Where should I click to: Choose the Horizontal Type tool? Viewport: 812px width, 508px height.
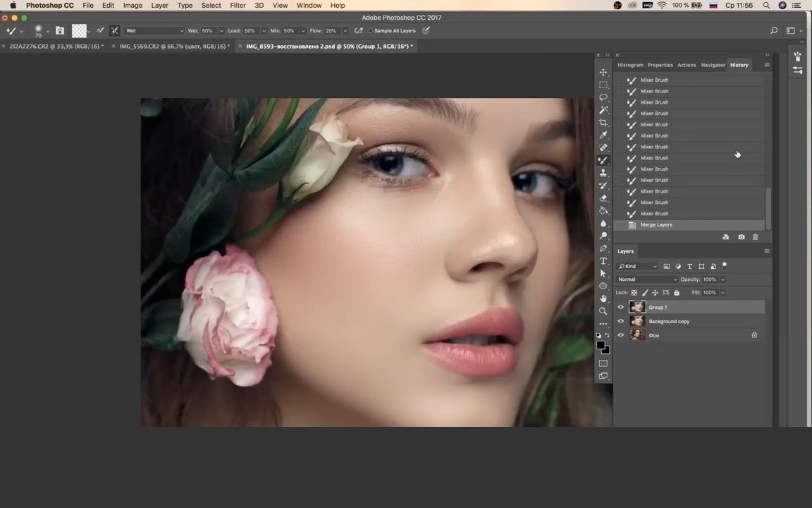[603, 261]
